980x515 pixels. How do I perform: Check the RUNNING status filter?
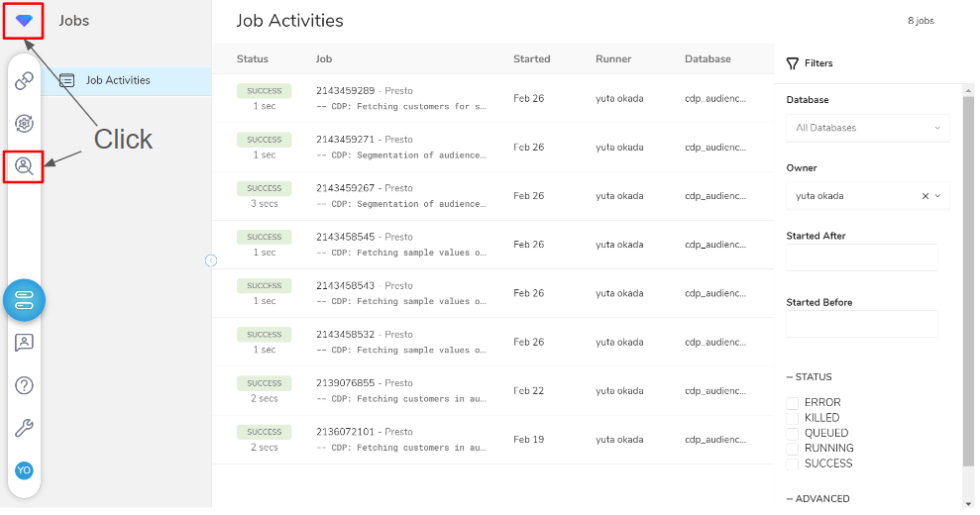pos(793,449)
